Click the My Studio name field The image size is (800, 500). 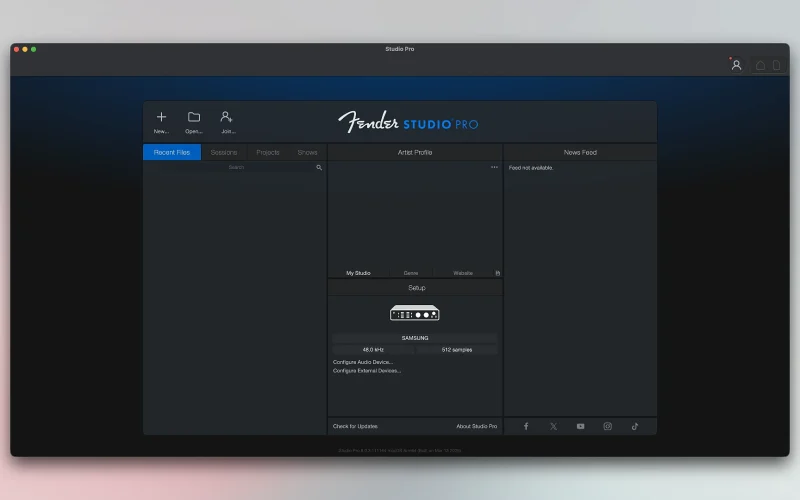coord(358,273)
